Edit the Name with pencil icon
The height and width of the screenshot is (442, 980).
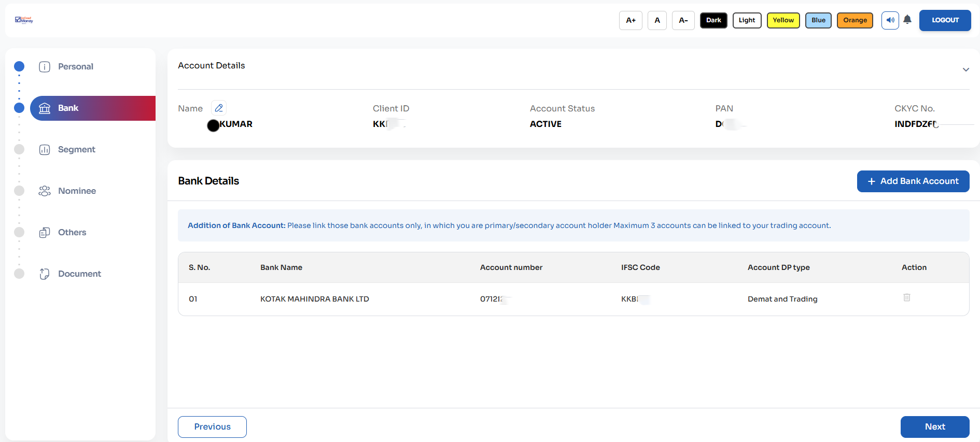(219, 108)
